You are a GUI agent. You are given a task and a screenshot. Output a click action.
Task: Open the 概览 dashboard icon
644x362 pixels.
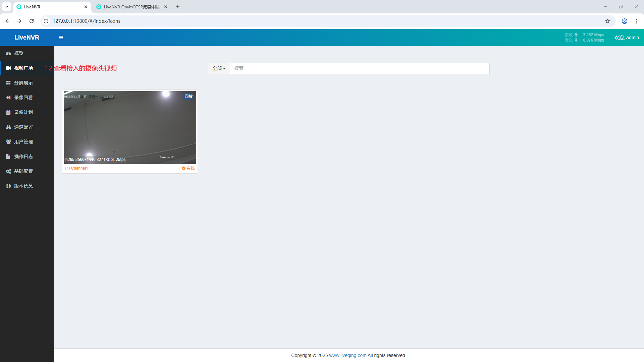[8, 53]
